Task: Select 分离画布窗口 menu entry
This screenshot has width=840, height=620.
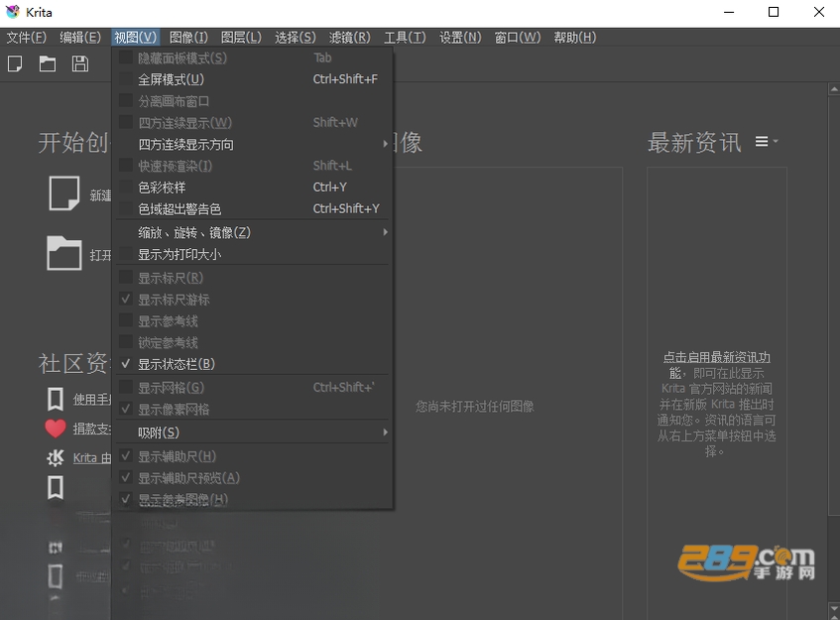Action: (253, 101)
